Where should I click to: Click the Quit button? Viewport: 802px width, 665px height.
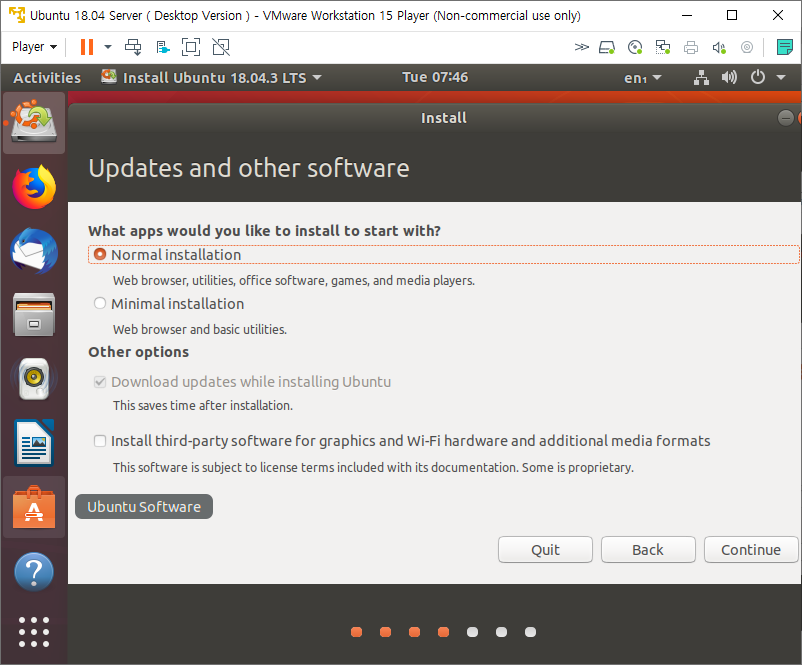coord(545,549)
